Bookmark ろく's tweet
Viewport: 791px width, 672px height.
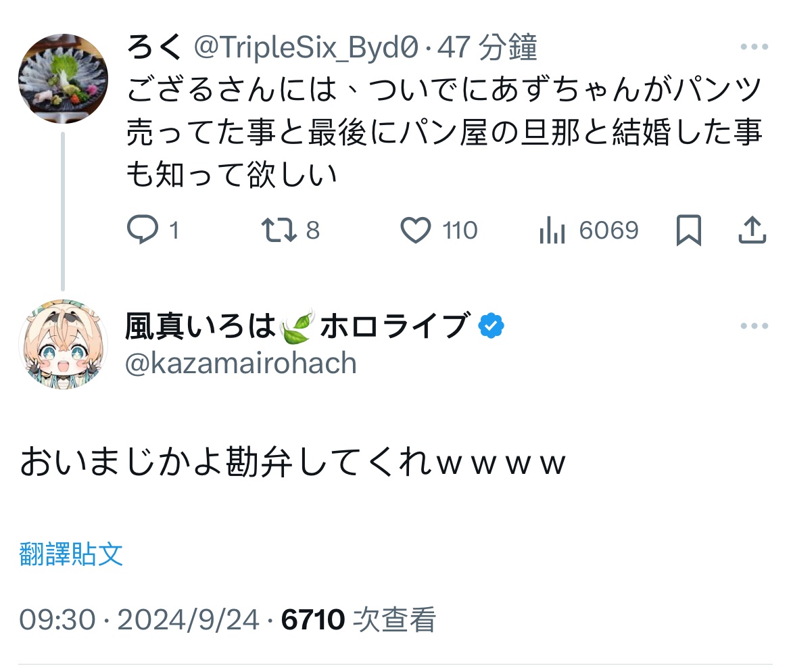689,231
